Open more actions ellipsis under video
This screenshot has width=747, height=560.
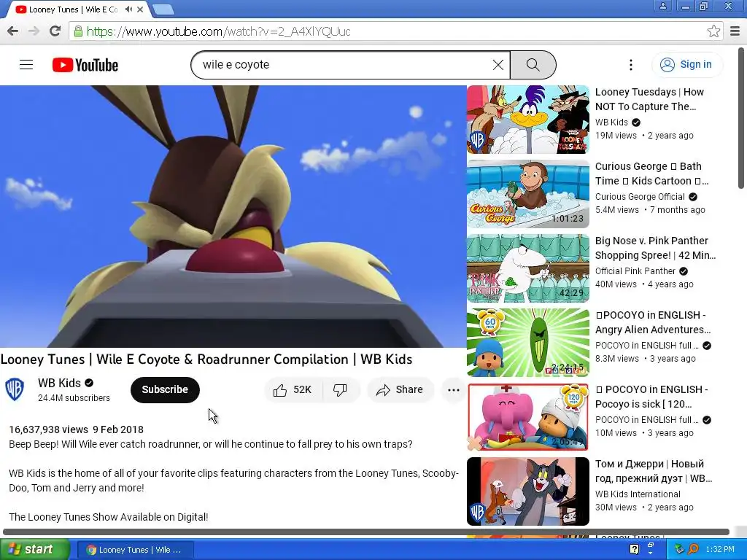pyautogui.click(x=454, y=390)
